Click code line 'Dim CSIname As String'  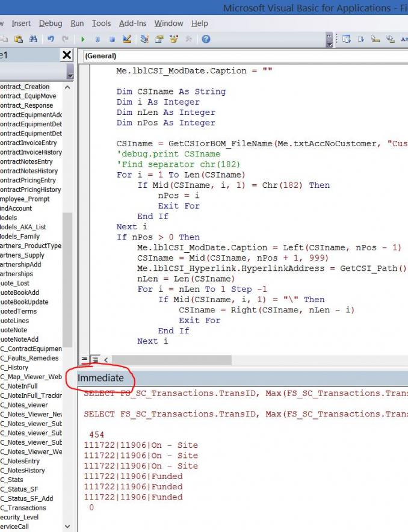pos(171,91)
